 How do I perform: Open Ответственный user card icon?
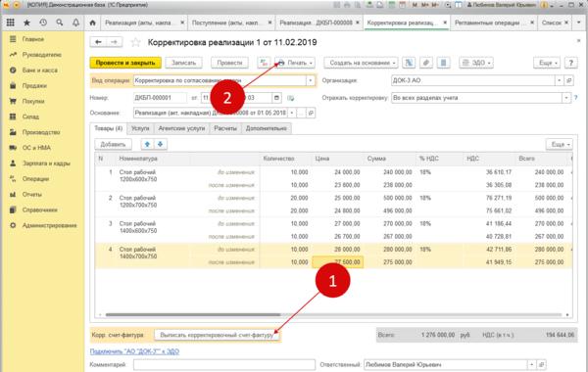[542, 364]
